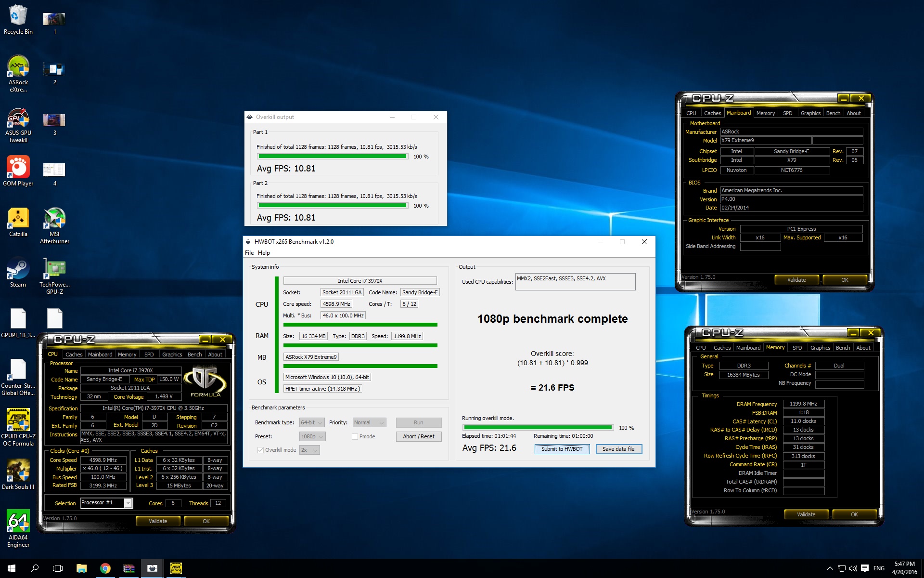The height and width of the screenshot is (578, 924).
Task: Click Used CPU capabilities text box
Action: click(575, 282)
